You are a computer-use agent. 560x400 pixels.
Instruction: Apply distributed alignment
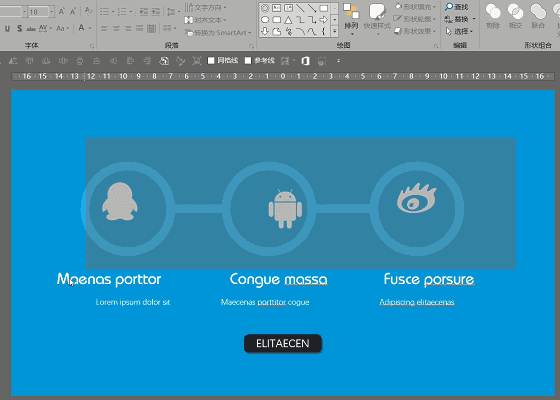tap(151, 28)
